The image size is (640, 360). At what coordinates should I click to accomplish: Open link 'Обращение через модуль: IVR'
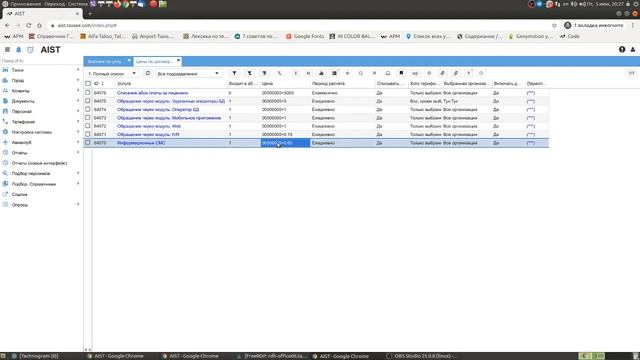tap(148, 134)
